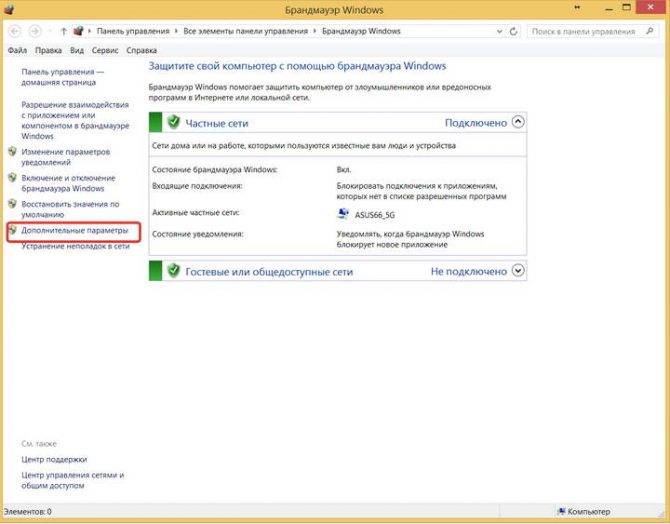
Task: Click the green shield icon beside Частные сети
Action: (173, 122)
